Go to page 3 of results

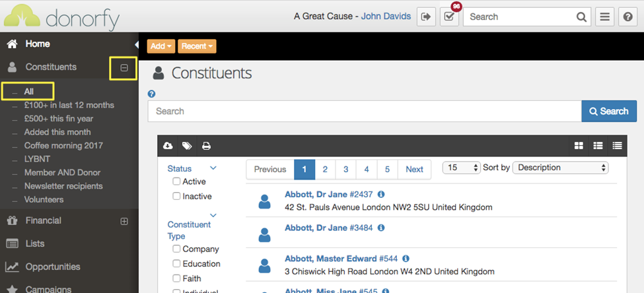pos(345,170)
